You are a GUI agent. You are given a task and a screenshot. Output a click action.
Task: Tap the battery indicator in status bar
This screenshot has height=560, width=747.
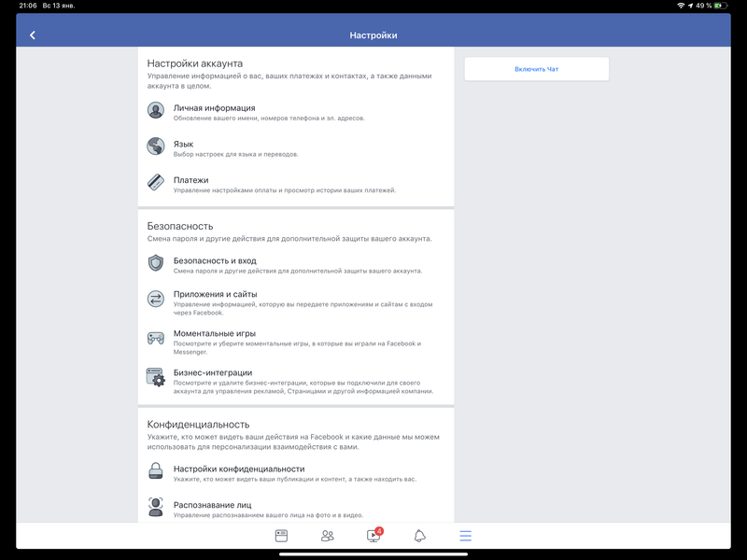[721, 6]
